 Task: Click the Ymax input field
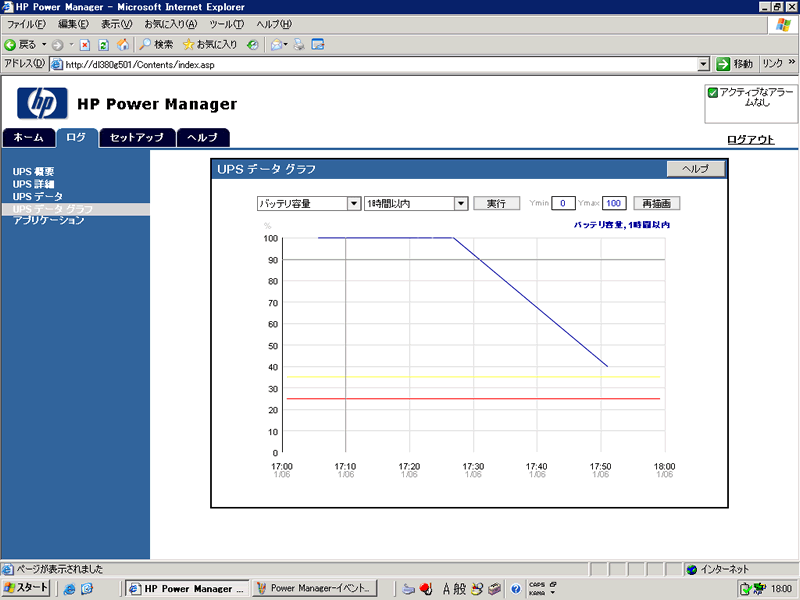pyautogui.click(x=614, y=203)
